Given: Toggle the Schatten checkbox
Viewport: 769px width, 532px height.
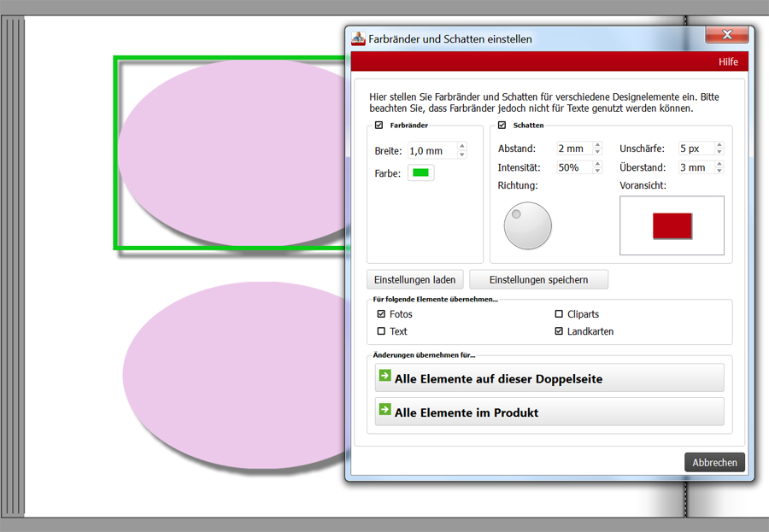Looking at the screenshot, I should pyautogui.click(x=502, y=125).
